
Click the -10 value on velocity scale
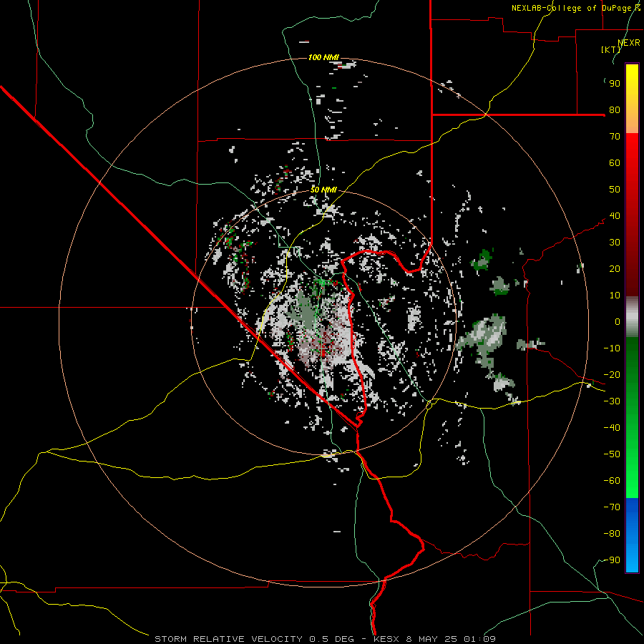[612, 348]
